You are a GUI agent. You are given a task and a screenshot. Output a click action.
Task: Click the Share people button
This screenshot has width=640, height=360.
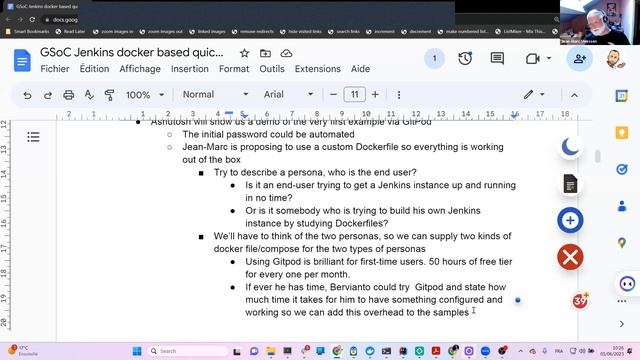coord(580,59)
